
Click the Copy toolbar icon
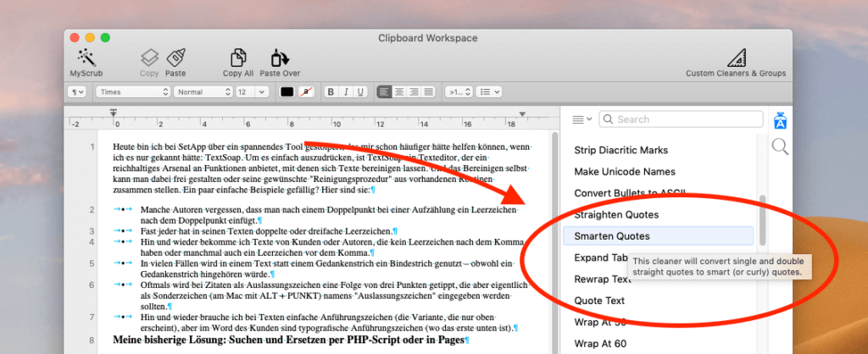[x=149, y=58]
